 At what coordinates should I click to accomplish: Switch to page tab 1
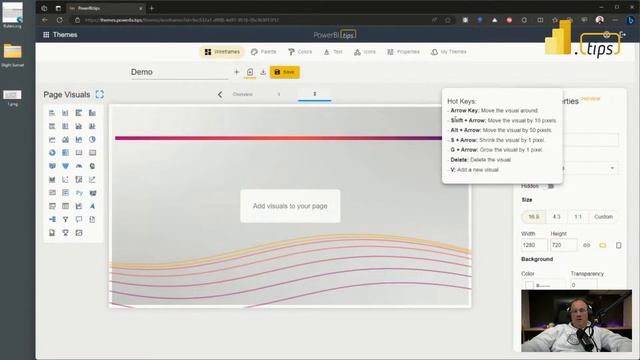(x=279, y=94)
